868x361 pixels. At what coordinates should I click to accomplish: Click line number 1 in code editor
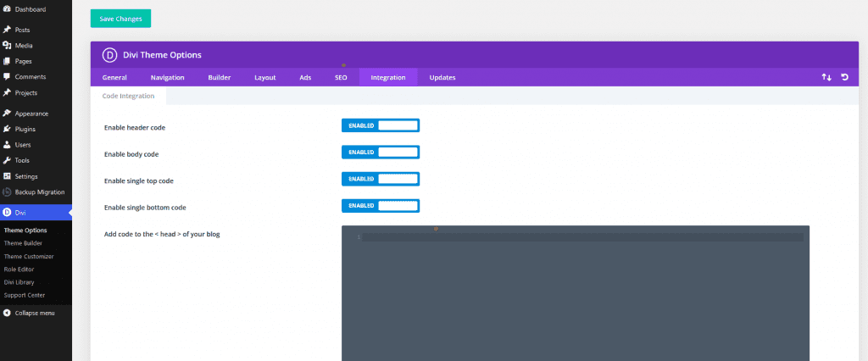pyautogui.click(x=359, y=237)
